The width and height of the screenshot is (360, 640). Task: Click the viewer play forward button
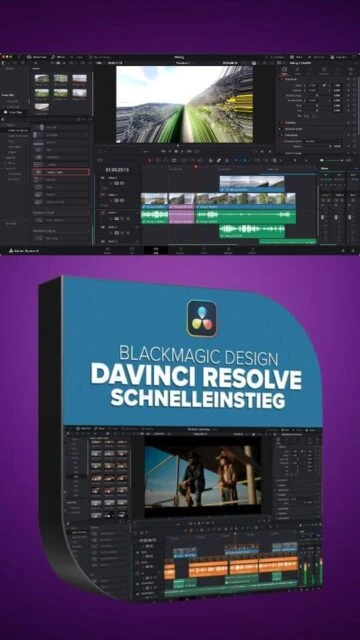click(183, 151)
